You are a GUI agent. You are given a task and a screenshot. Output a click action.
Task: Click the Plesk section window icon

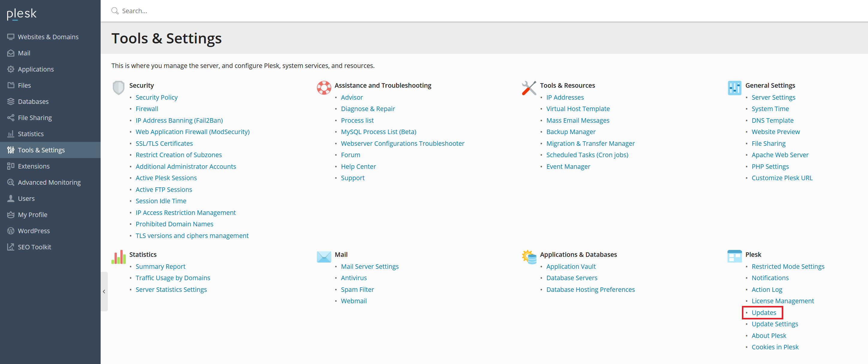pyautogui.click(x=734, y=256)
